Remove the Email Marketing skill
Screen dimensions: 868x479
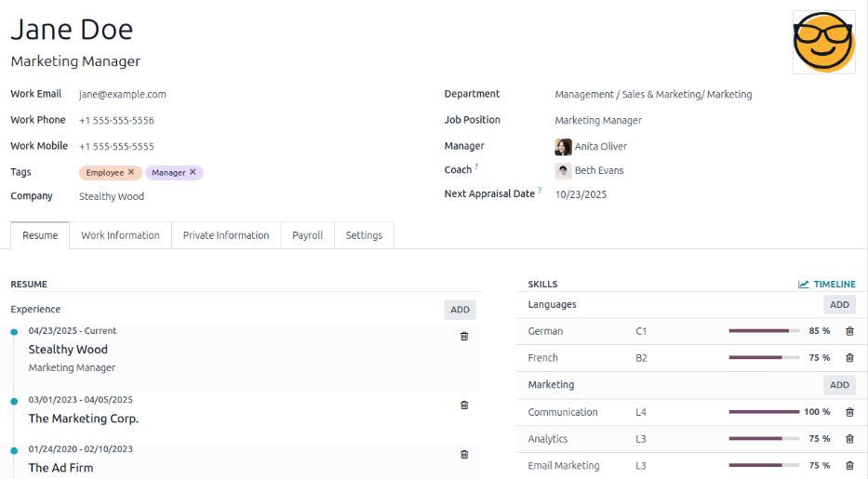(x=848, y=466)
